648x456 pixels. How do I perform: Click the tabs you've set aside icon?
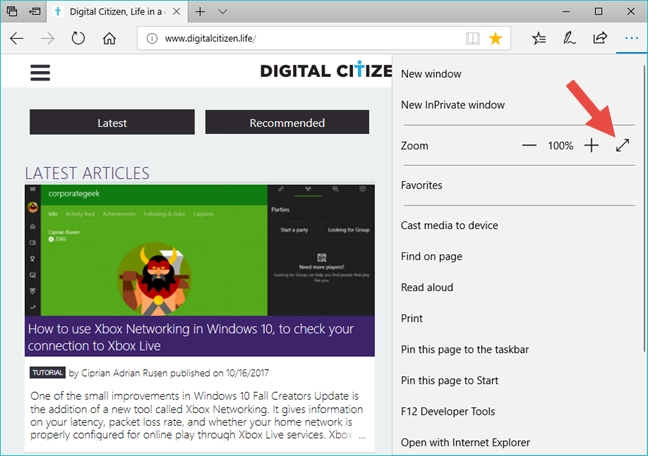12,11
